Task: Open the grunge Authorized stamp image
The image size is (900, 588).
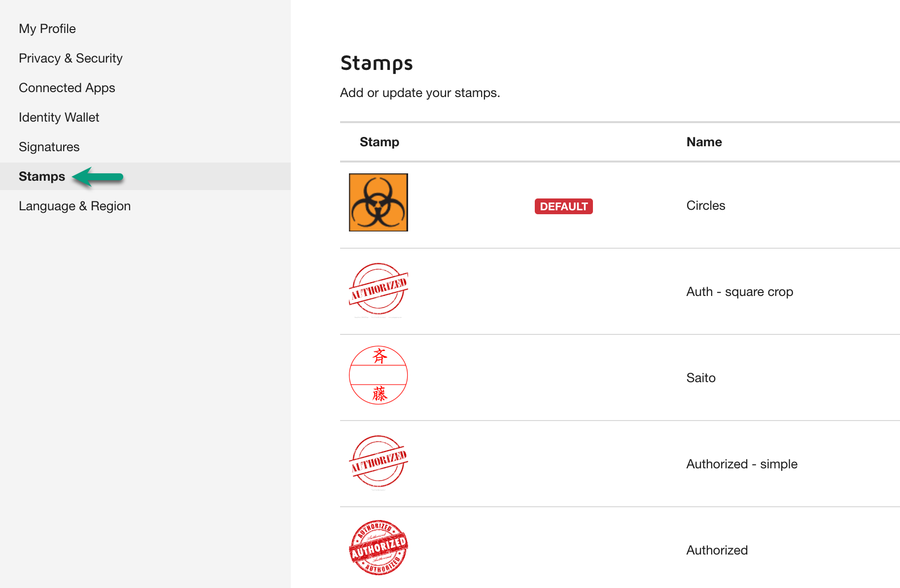Action: 378,548
